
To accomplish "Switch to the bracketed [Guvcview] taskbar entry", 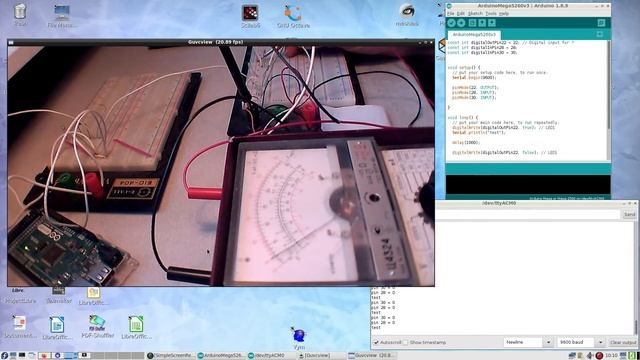I will point(322,356).
